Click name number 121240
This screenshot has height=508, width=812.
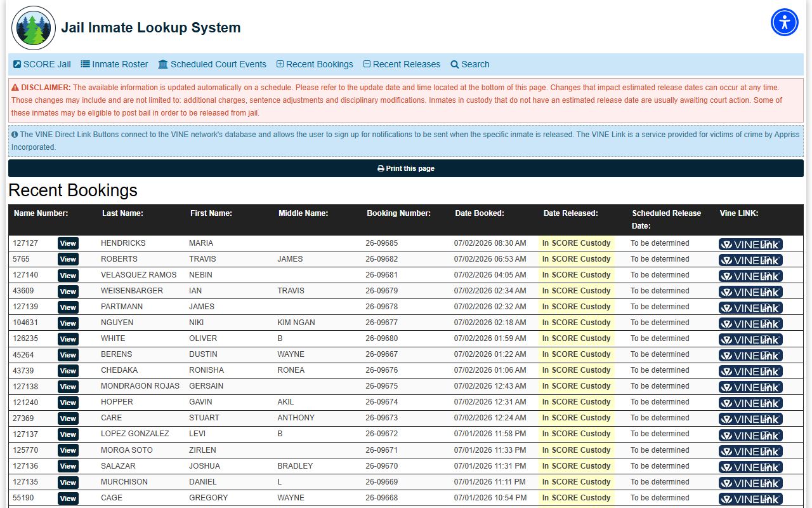25,402
